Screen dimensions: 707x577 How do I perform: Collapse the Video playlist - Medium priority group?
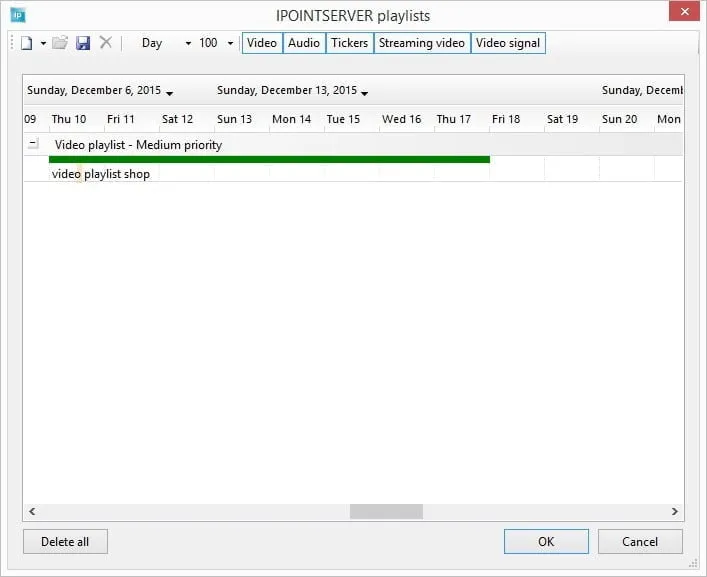[x=33, y=144]
